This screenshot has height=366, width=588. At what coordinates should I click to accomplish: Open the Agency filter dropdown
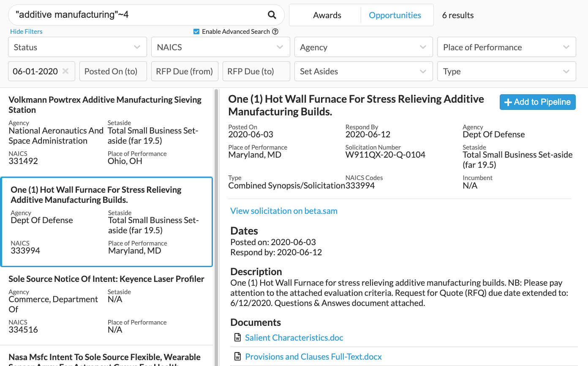point(364,47)
